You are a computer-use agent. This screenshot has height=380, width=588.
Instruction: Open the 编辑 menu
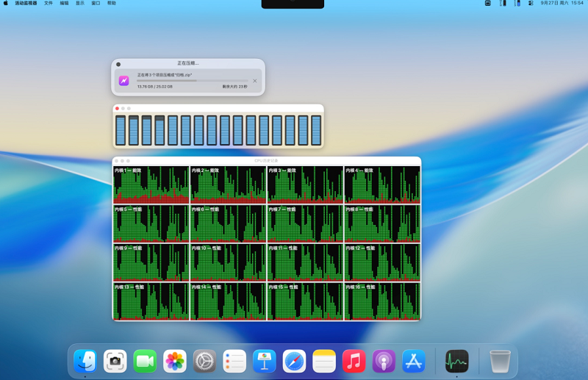coord(64,3)
